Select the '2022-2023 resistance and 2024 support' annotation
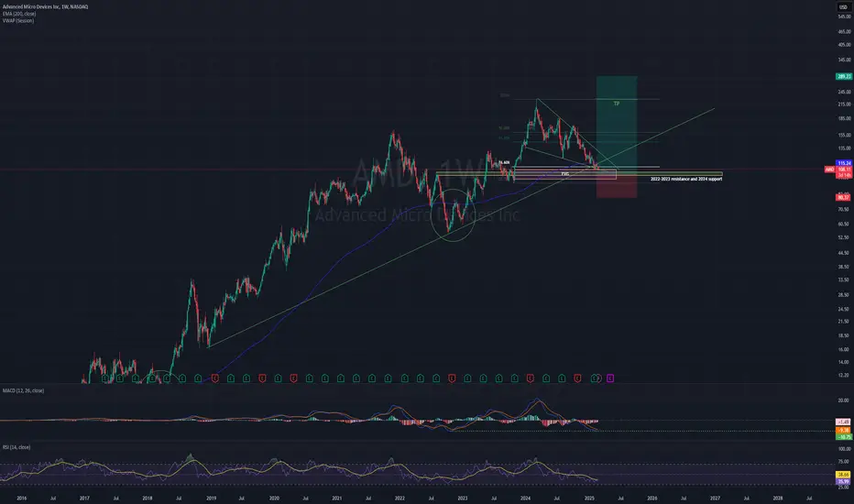This screenshot has height=504, width=854. coord(686,179)
